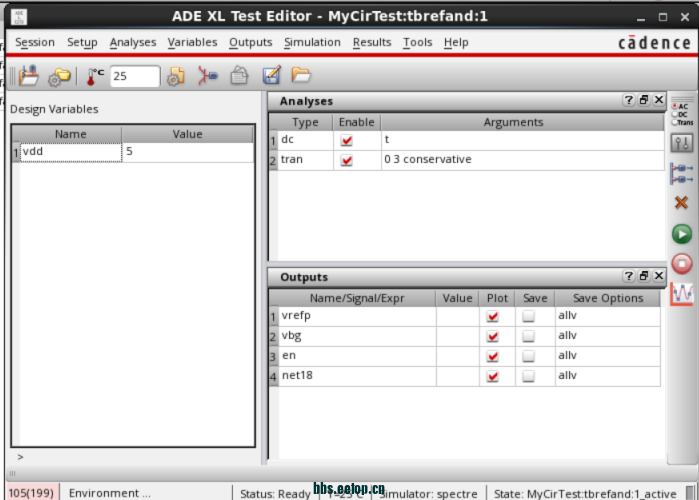
Task: Click the Environment ... status bar entry
Action: click(x=110, y=493)
